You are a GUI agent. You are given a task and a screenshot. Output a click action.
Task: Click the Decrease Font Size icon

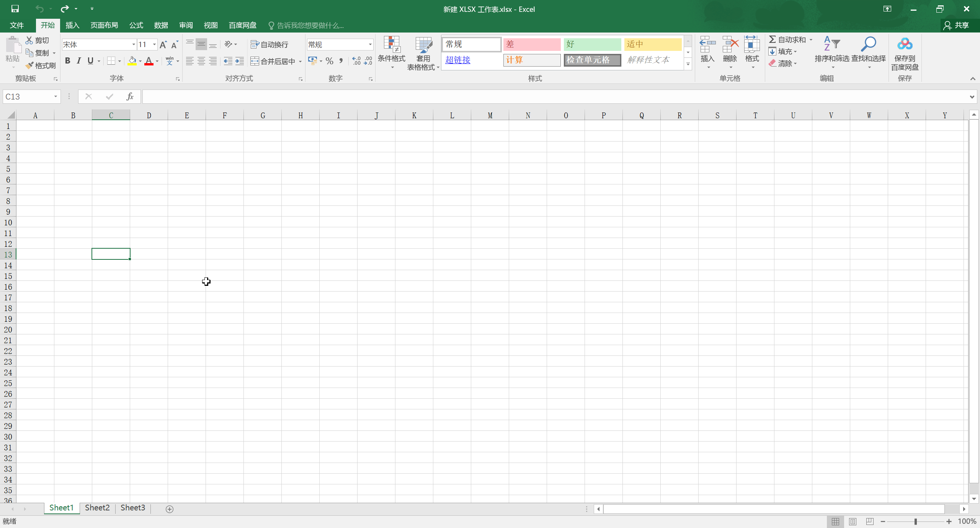click(x=175, y=45)
